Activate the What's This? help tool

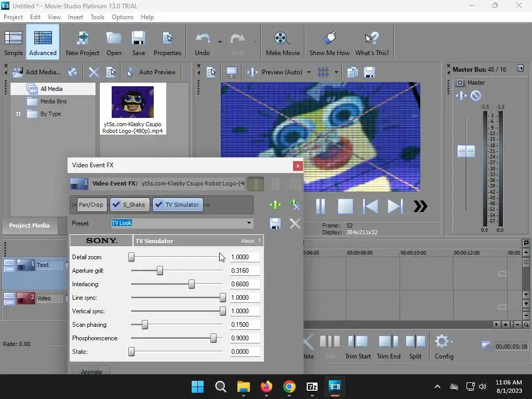372,43
